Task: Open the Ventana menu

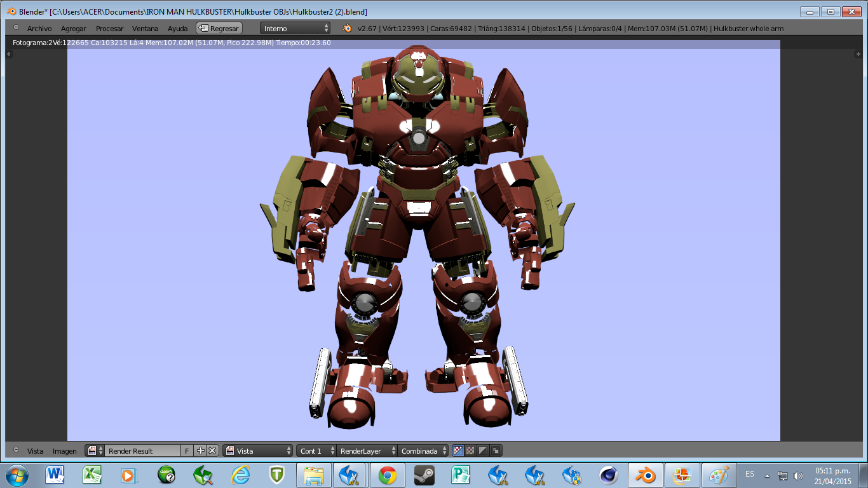Action: tap(145, 29)
